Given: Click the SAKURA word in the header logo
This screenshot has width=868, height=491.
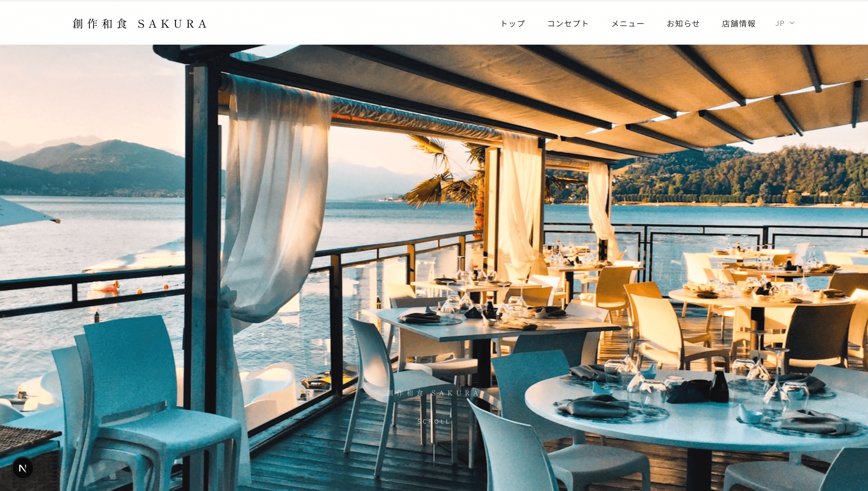Looking at the screenshot, I should 173,24.
